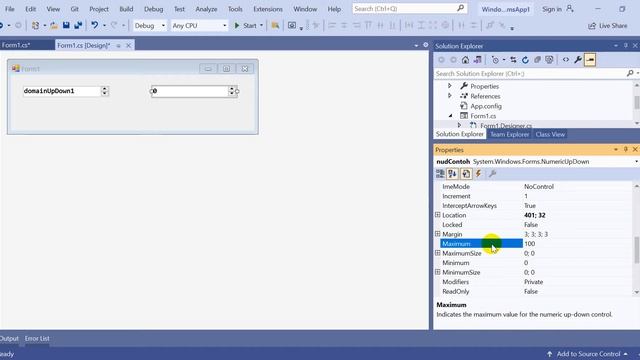Click the Refresh icon in Solution Explorer

525,60
